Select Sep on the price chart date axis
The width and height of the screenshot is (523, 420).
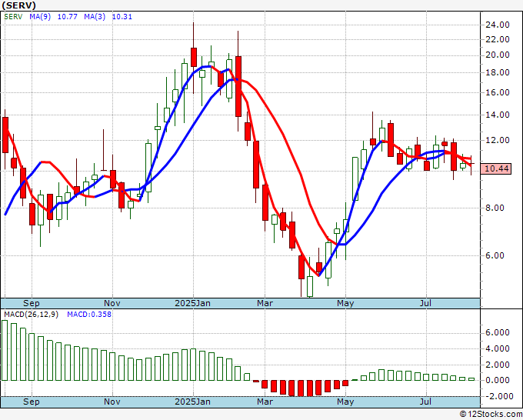point(32,303)
